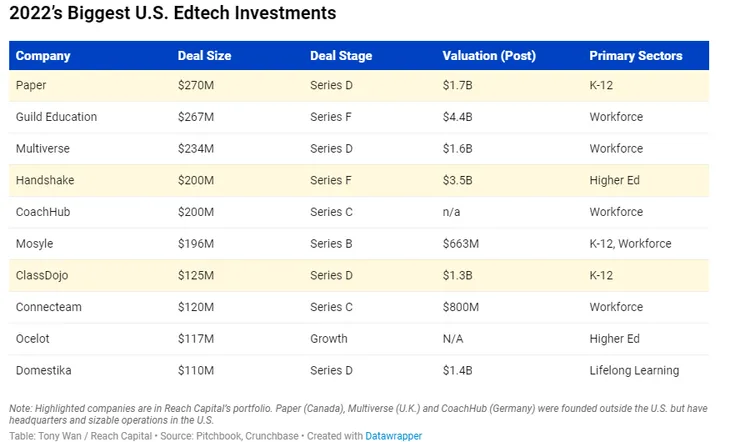Viewport: 730px width, 442px height.
Task: Click the Mosyle company name
Action: point(35,244)
